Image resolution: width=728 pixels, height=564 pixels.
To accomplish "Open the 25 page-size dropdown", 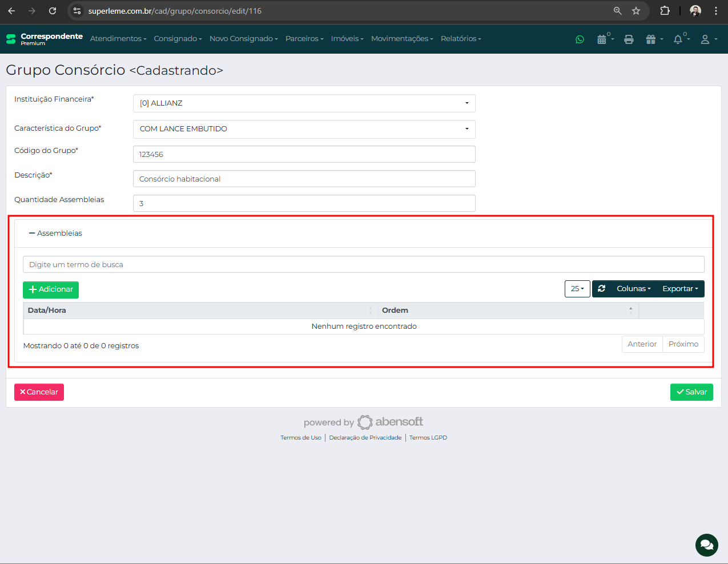I will (x=577, y=289).
